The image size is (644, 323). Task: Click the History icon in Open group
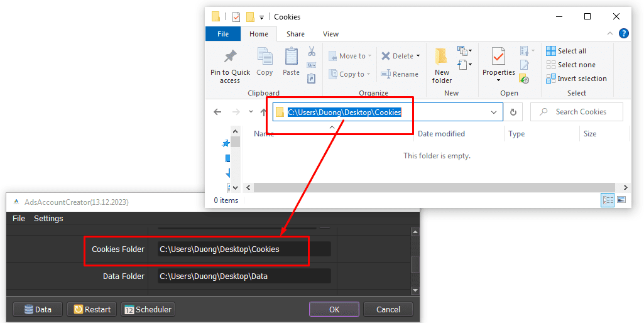[x=524, y=79]
